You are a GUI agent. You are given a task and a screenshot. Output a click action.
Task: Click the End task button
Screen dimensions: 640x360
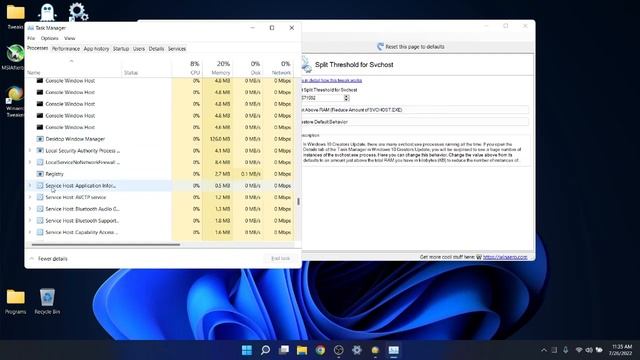coord(280,258)
